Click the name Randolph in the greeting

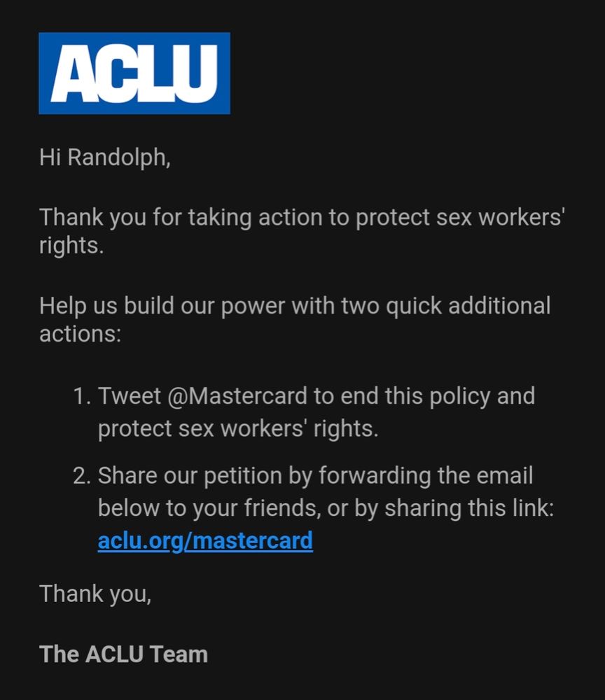(119, 157)
